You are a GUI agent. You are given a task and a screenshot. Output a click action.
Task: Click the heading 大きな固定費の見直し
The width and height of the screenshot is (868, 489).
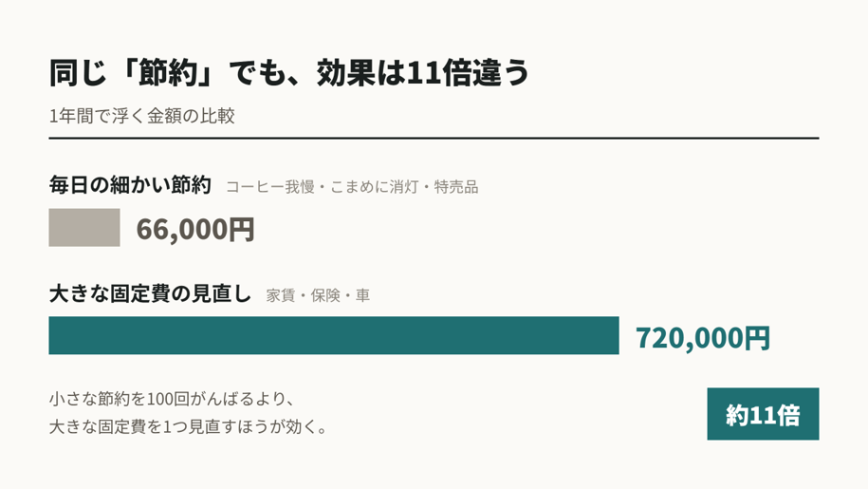pos(150,293)
